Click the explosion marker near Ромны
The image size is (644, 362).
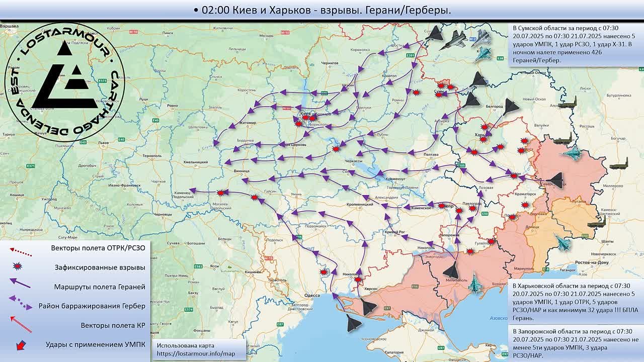pos(416,93)
